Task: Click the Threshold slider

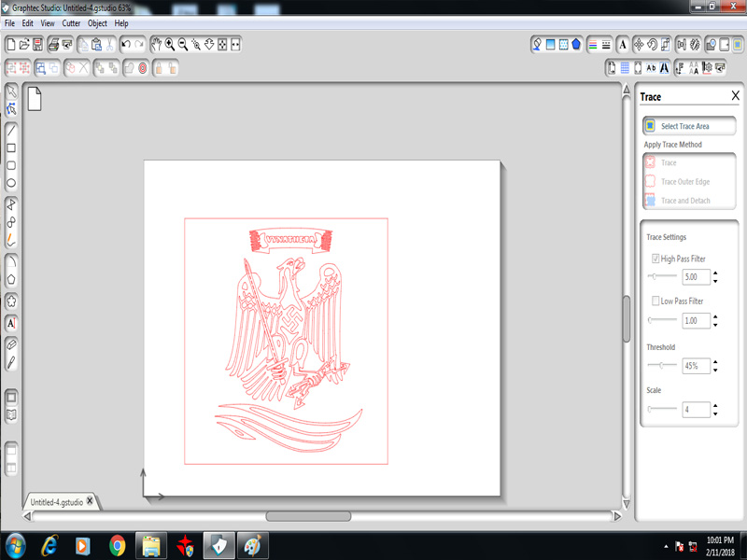Action: click(662, 365)
